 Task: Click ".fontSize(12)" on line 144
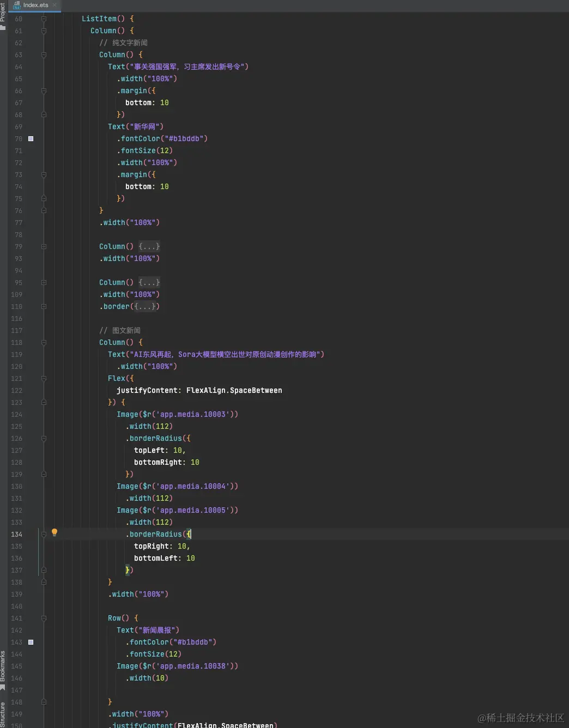pyautogui.click(x=153, y=654)
